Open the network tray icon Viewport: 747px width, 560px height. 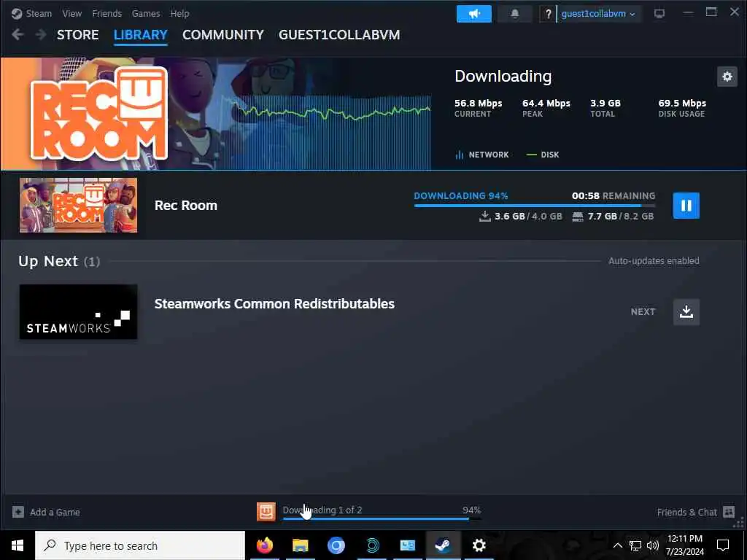click(x=635, y=545)
